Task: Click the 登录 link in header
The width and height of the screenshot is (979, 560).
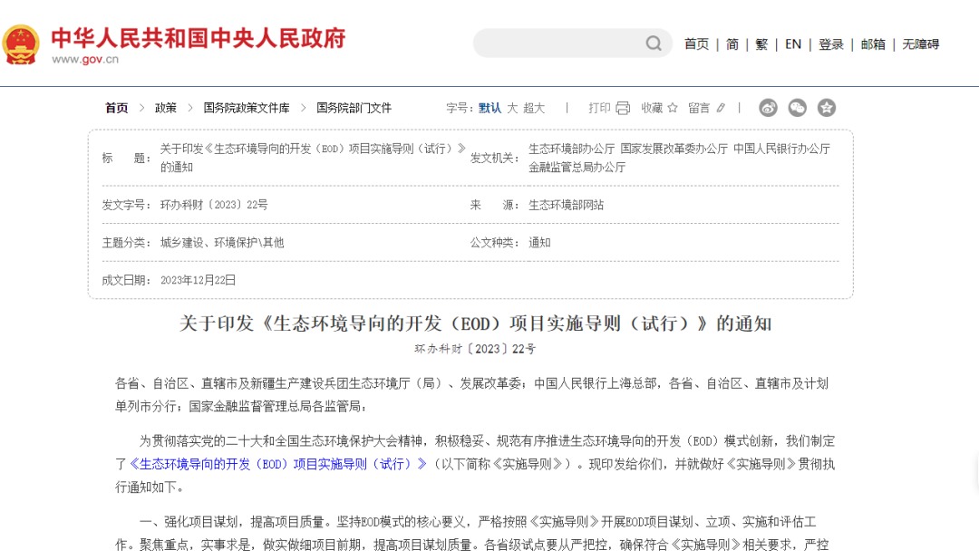Action: [831, 43]
